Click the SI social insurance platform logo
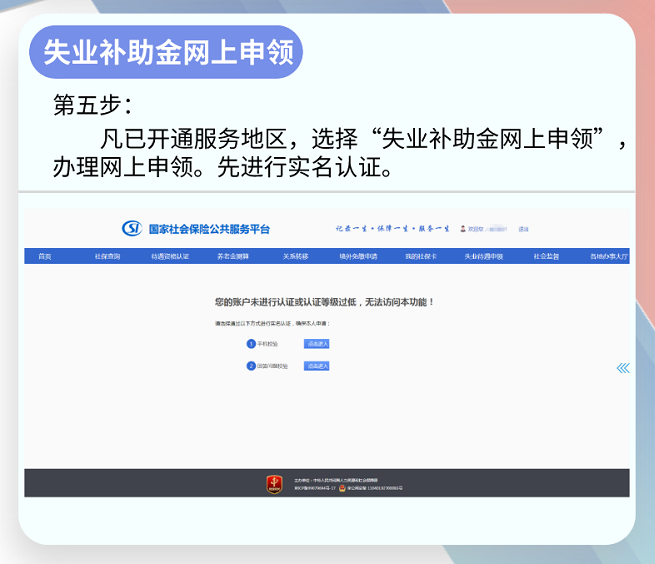This screenshot has height=564, width=655. (132, 229)
